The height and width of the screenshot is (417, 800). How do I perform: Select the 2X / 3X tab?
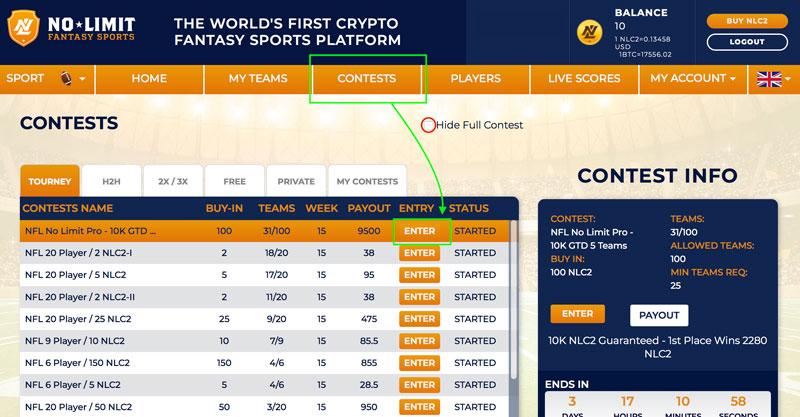[172, 181]
